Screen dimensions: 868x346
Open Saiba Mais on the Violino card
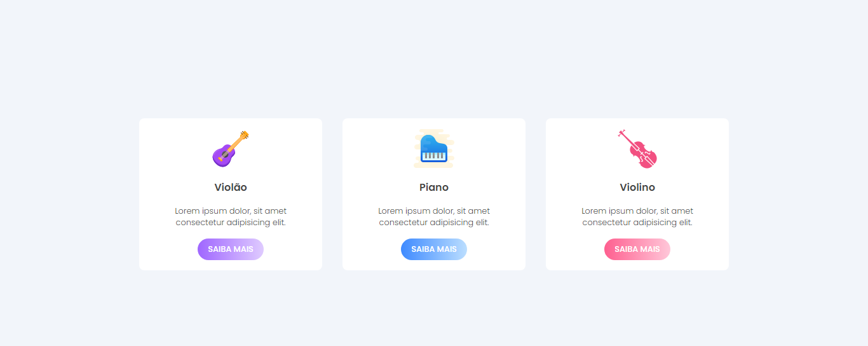click(x=637, y=249)
